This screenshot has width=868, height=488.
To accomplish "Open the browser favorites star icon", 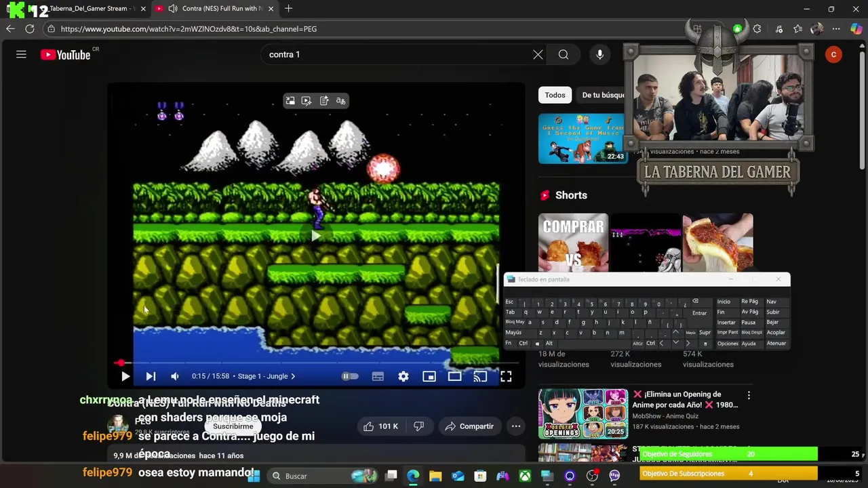I will point(797,28).
